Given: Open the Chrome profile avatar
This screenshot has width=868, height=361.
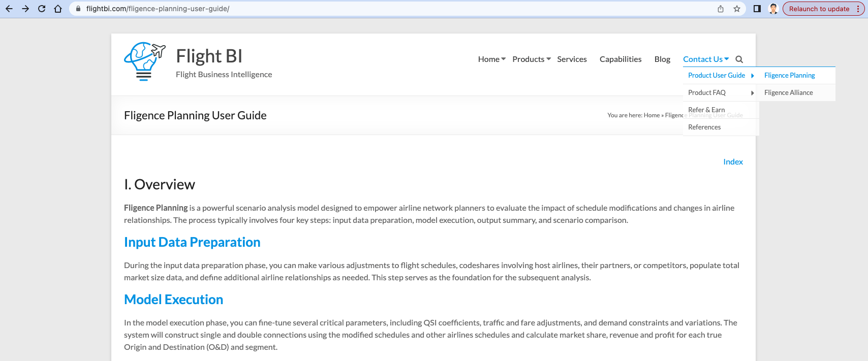Looking at the screenshot, I should 773,9.
